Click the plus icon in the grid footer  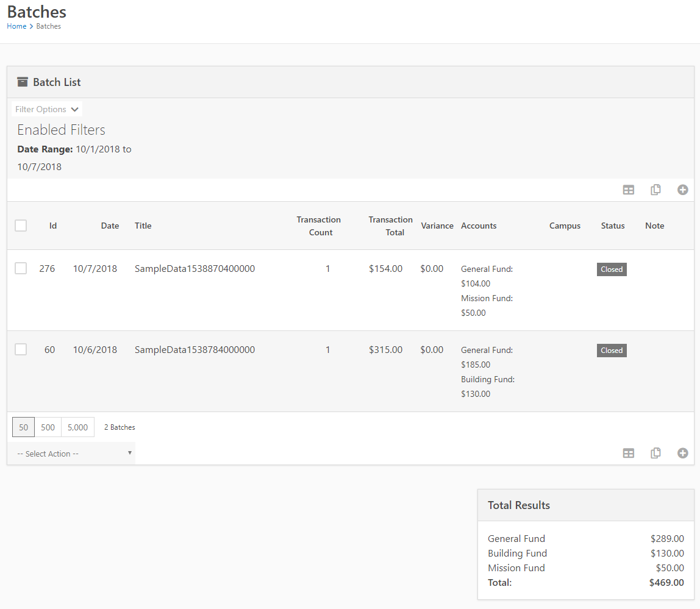(x=682, y=453)
